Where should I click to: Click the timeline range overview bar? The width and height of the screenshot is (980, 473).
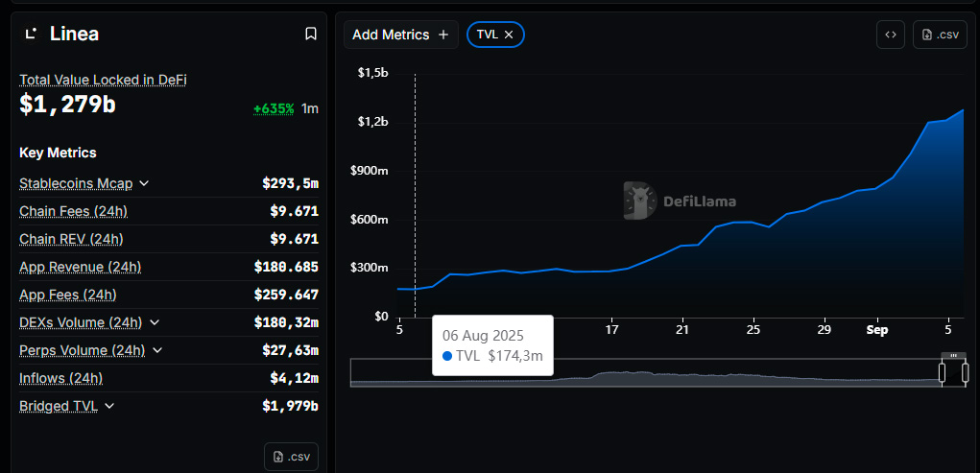658,373
